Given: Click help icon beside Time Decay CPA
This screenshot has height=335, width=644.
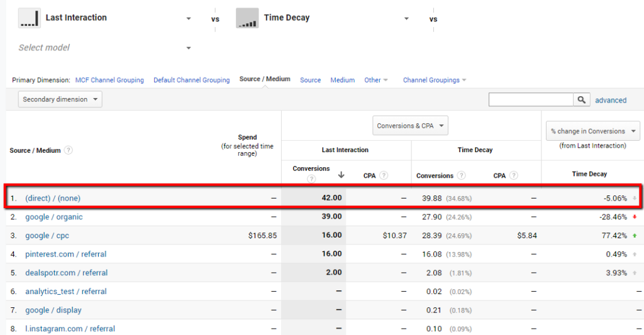Looking at the screenshot, I should tap(513, 176).
